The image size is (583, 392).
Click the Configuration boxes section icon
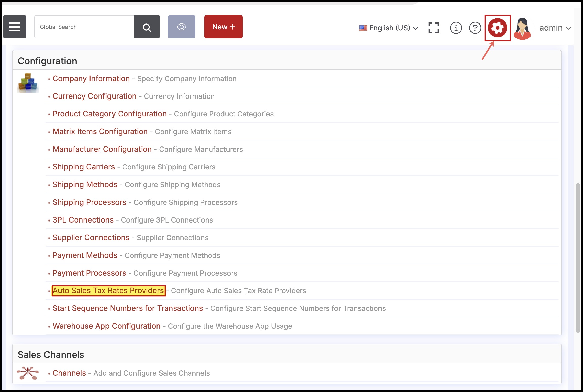click(28, 83)
